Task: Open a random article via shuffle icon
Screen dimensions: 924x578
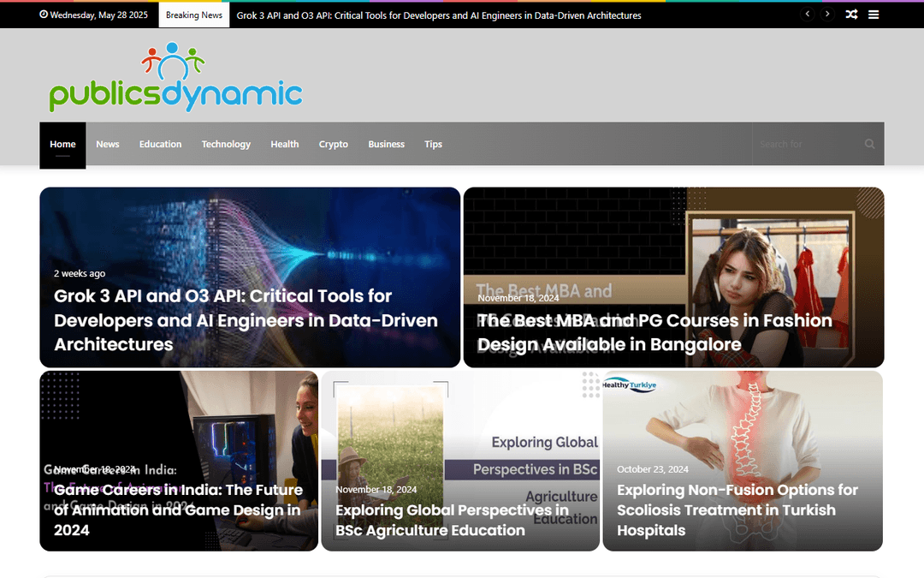Action: pos(851,15)
